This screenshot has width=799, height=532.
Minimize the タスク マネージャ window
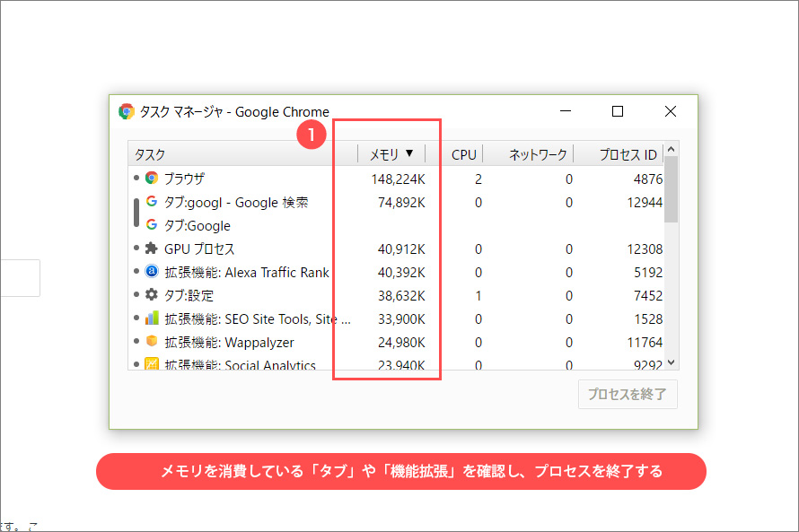[x=566, y=111]
